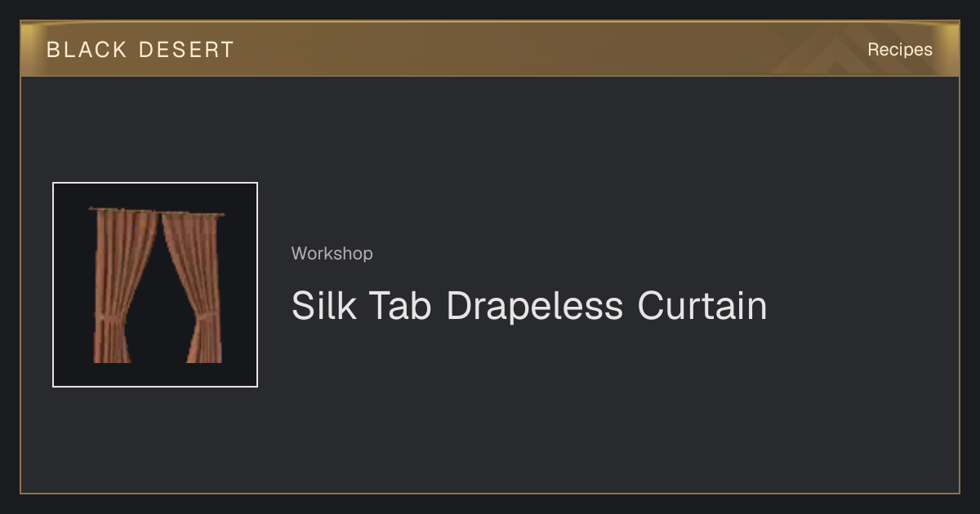Click the right curtain panel in the icon

click(x=194, y=286)
